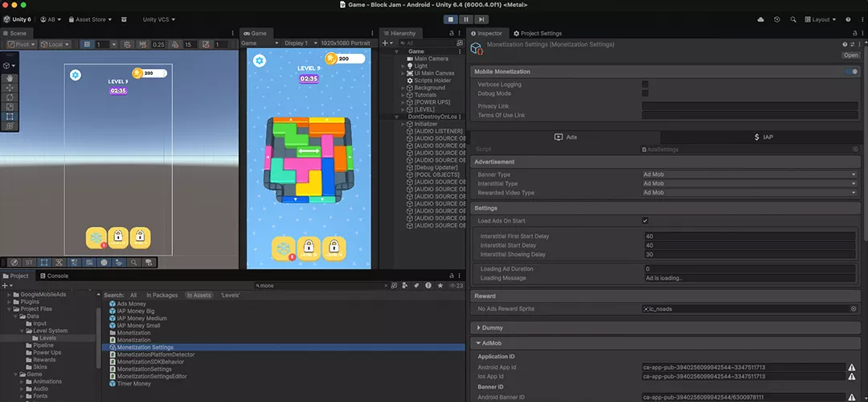Open the Banner Type dropdown

[x=750, y=174]
